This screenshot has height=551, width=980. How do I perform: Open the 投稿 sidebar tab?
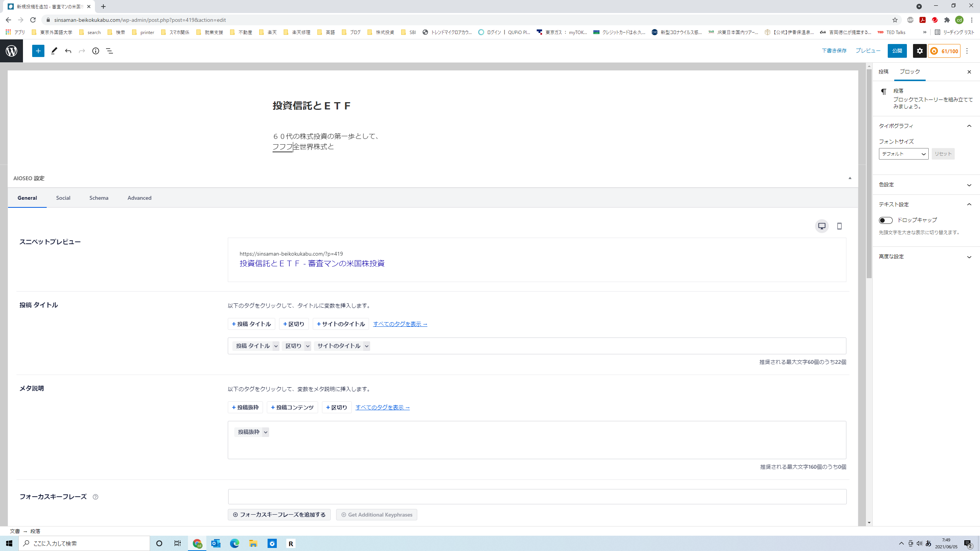point(883,72)
